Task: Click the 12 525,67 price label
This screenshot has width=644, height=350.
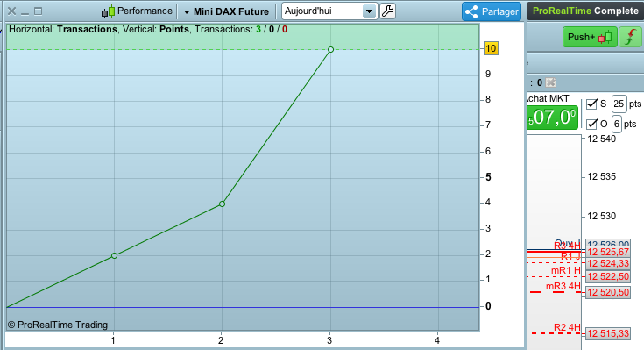Action: click(608, 252)
